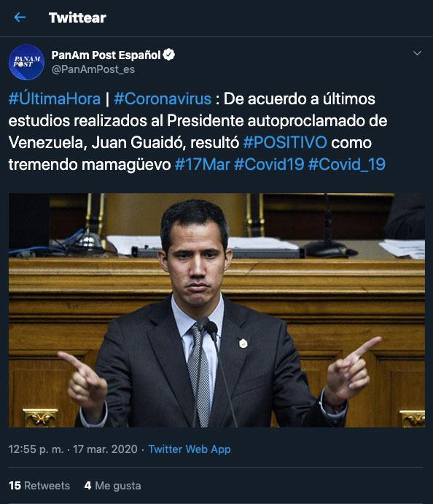Click the tweet body text
The image size is (433, 504).
[198, 132]
